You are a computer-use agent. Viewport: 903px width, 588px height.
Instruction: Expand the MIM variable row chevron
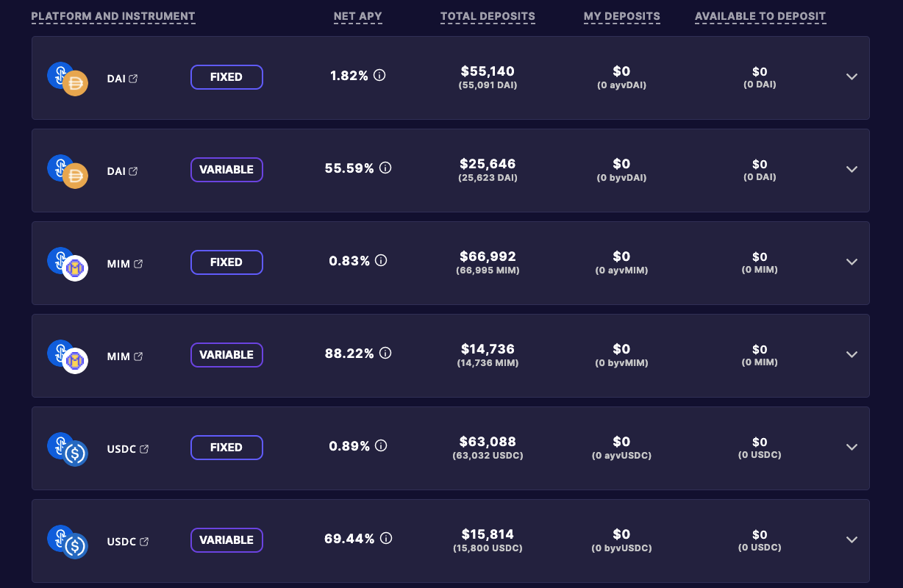point(852,354)
